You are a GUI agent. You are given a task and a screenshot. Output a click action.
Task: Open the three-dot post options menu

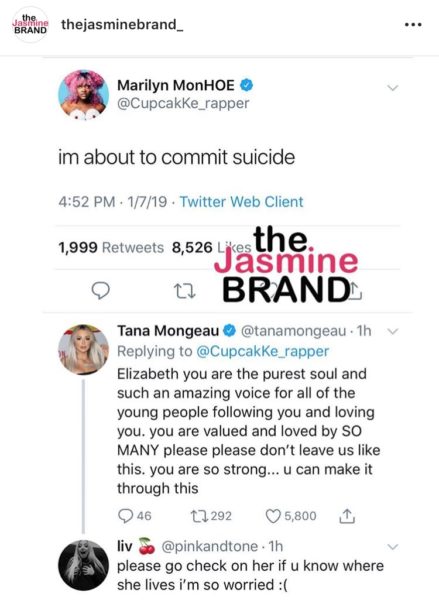point(413,25)
